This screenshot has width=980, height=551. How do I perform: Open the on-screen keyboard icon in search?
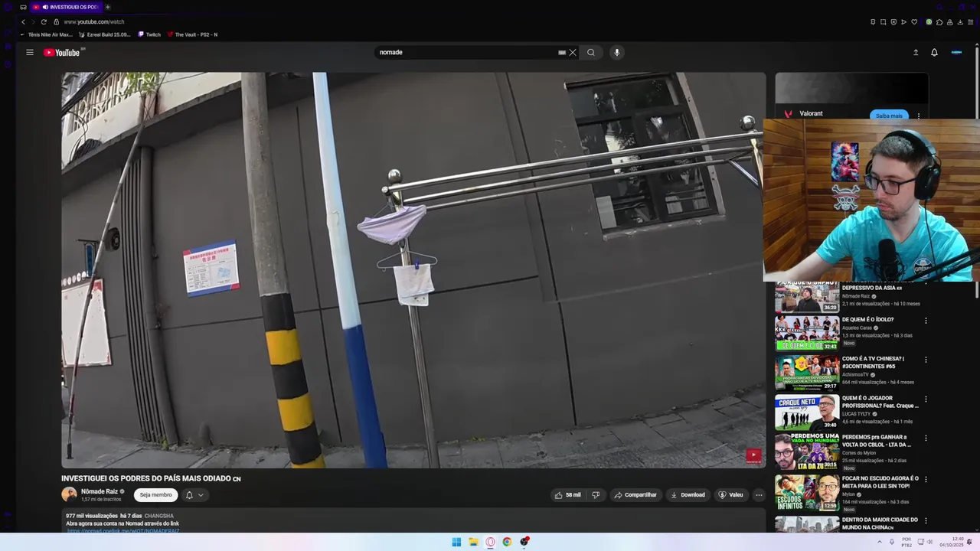(562, 52)
